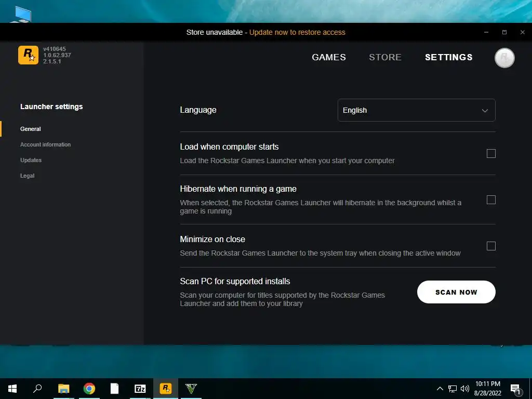This screenshot has width=532, height=399.
Task: Open Legal settings section
Action: point(27,176)
